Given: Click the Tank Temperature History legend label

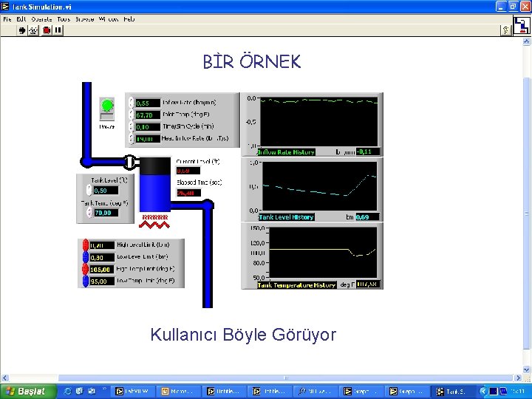Looking at the screenshot, I should point(297,285).
